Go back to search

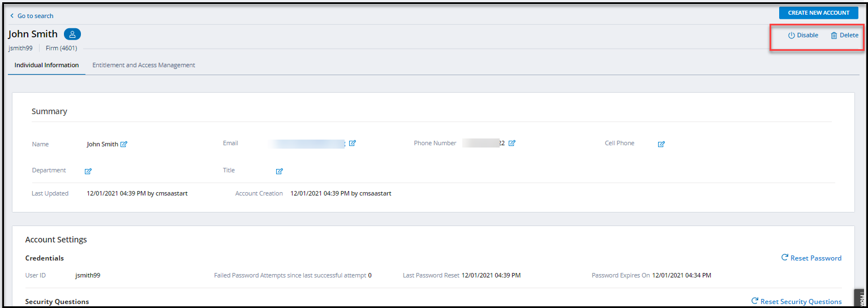coord(35,16)
